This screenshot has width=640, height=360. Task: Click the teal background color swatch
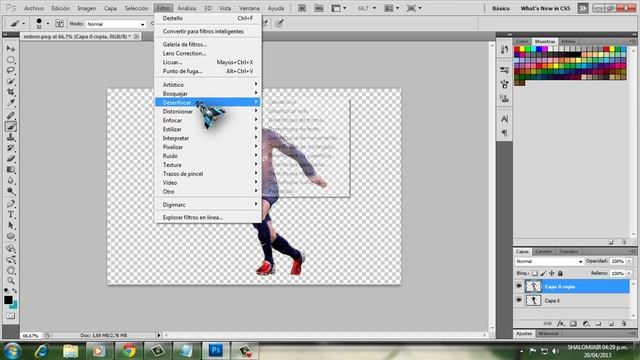coord(14,306)
